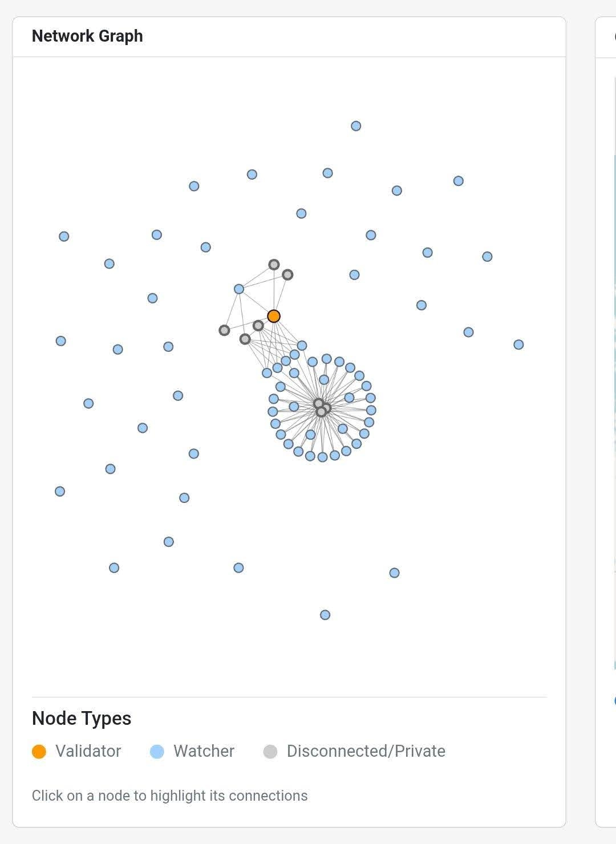The height and width of the screenshot is (844, 616).
Task: Click the gray node nearest left of validator
Action: (258, 326)
